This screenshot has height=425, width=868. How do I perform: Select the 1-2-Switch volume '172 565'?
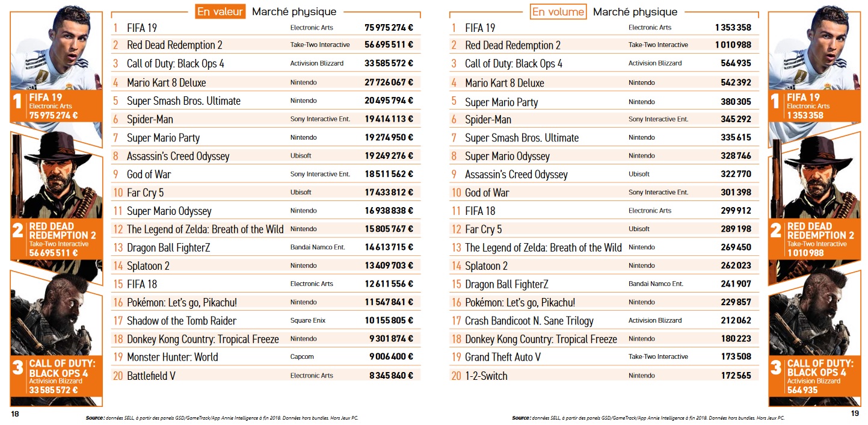736,376
